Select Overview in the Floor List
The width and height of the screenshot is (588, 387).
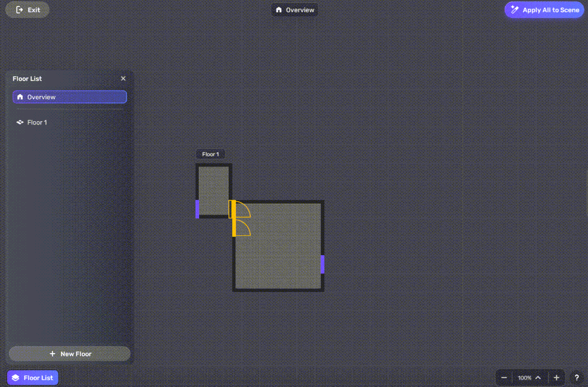pos(70,97)
